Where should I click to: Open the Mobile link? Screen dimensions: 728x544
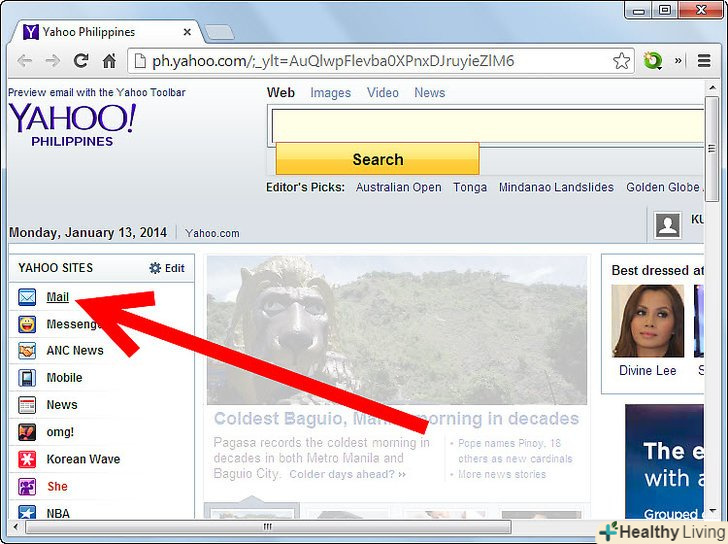(64, 378)
